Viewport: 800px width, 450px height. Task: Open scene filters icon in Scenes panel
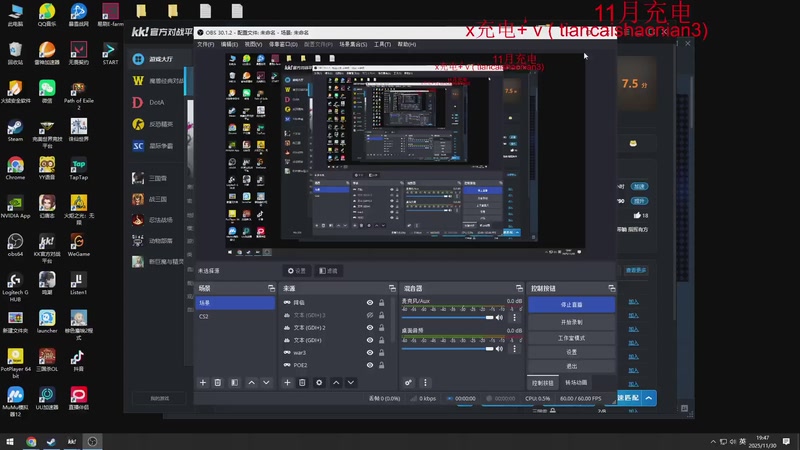coord(234,383)
